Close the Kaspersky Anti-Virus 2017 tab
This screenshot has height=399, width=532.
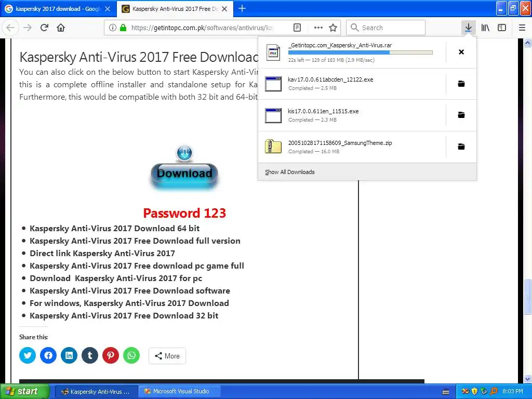[x=224, y=9]
